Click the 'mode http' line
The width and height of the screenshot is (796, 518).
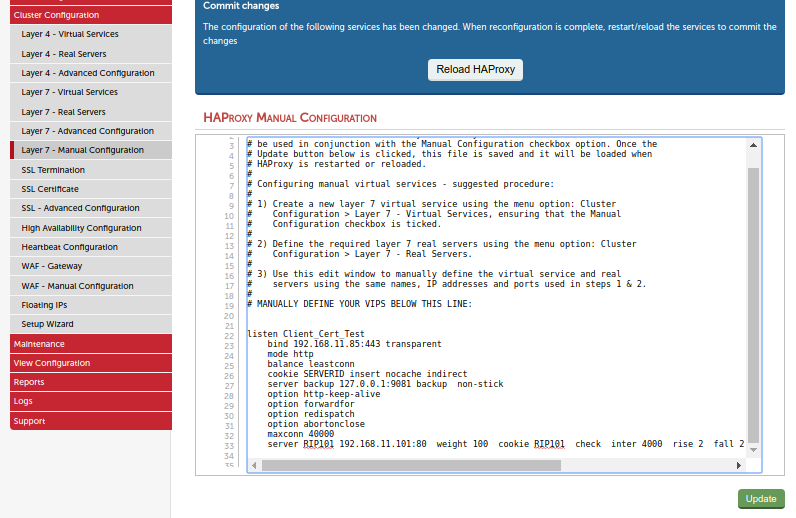pos(290,354)
